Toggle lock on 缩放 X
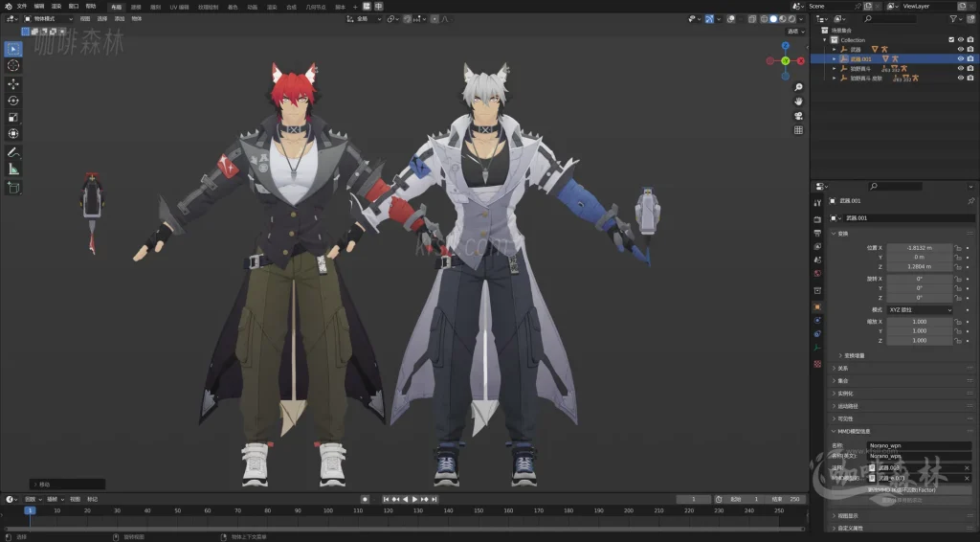980x542 pixels. (958, 322)
